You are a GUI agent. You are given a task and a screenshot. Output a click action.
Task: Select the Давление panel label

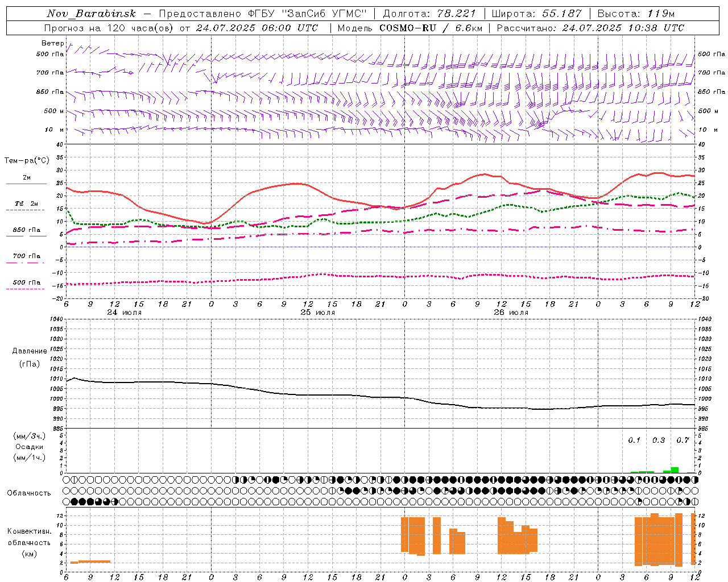click(x=30, y=351)
